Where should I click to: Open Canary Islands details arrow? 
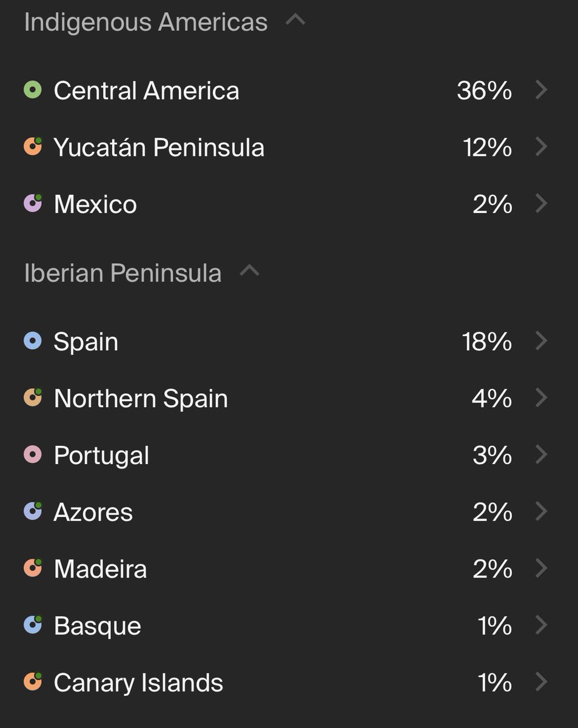542,682
